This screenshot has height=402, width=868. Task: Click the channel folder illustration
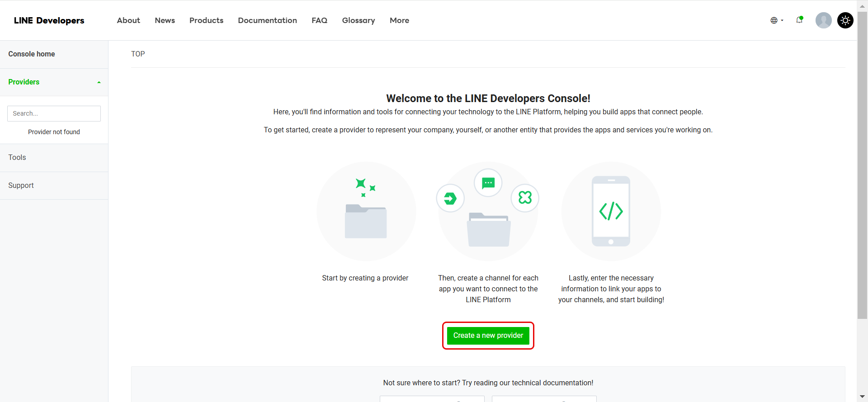click(489, 229)
